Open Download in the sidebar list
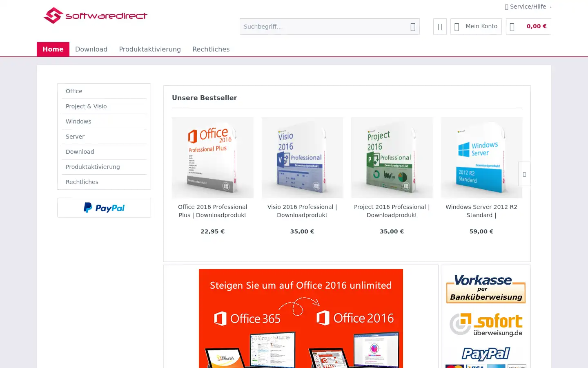Viewport: 588px width, 368px height. 104,152
